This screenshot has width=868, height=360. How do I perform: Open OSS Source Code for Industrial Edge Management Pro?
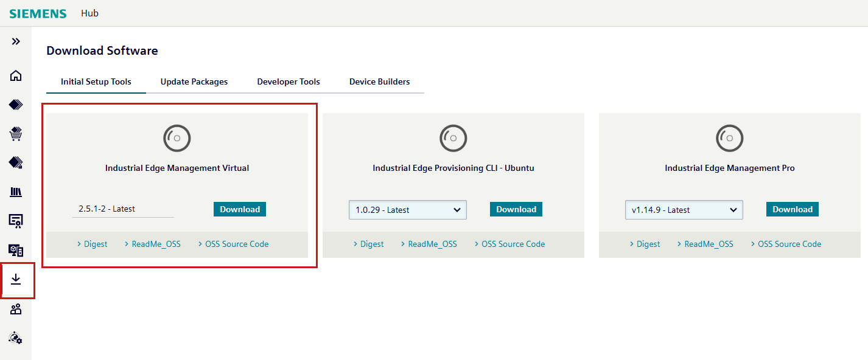(x=789, y=244)
